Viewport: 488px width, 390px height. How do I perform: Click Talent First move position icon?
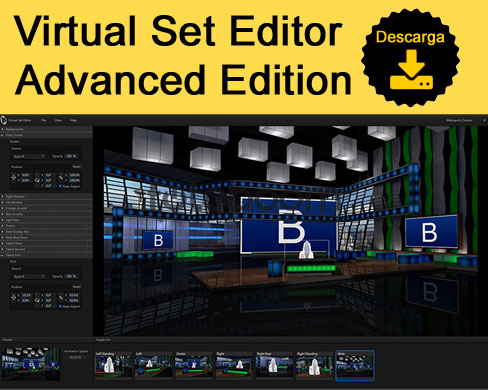(x=14, y=297)
